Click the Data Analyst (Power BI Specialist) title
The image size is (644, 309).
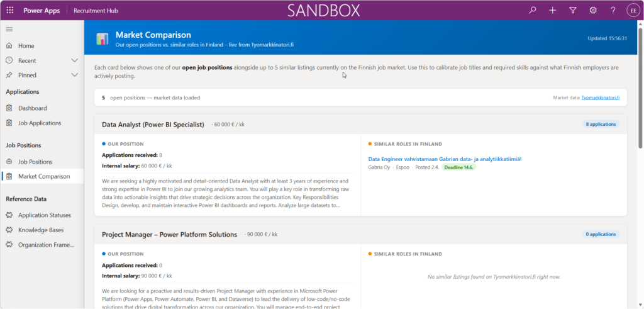click(x=153, y=125)
